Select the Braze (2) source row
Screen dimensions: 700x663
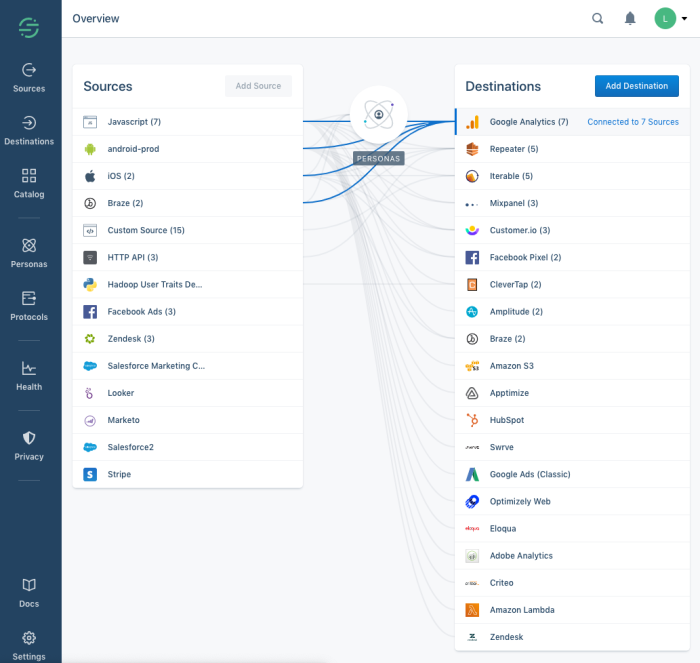click(x=188, y=203)
